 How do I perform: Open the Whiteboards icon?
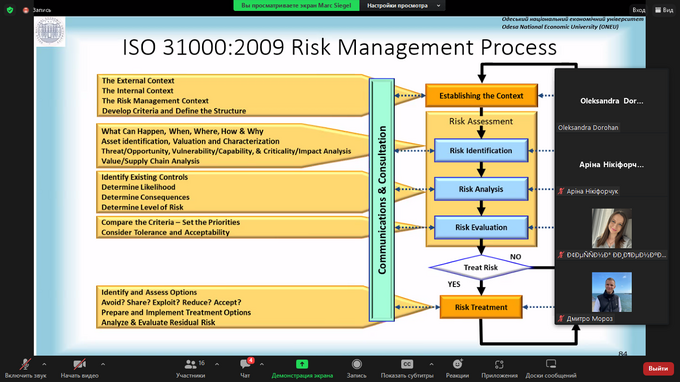[551, 364]
